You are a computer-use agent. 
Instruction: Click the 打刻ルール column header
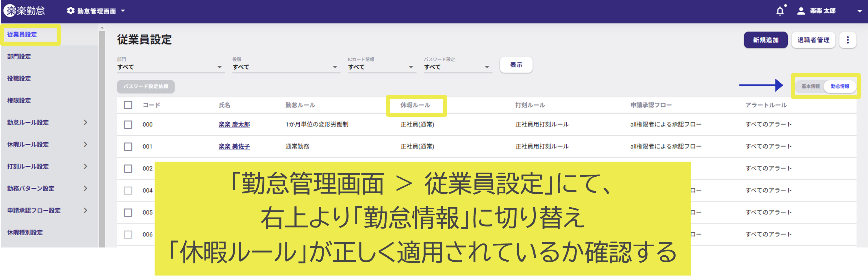530,105
